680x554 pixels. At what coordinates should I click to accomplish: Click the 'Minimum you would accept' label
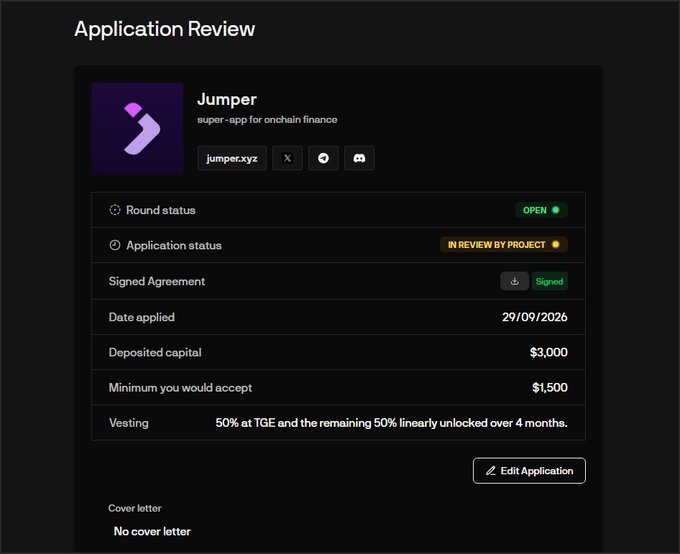click(x=180, y=388)
